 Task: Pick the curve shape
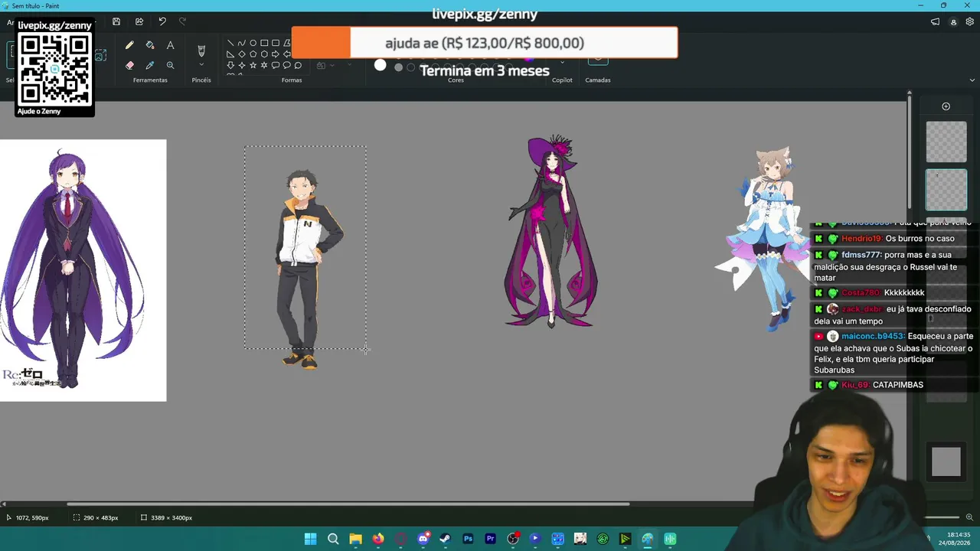click(242, 44)
